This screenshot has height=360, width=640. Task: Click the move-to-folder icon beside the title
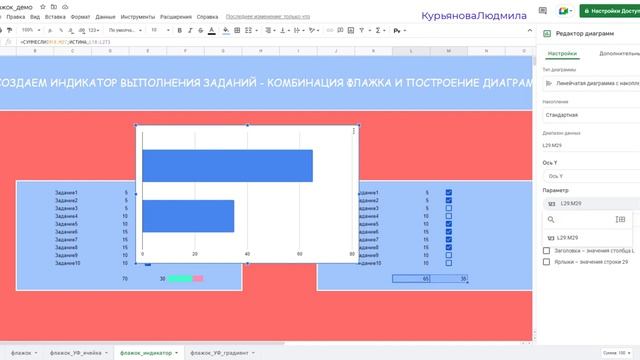[54, 7]
